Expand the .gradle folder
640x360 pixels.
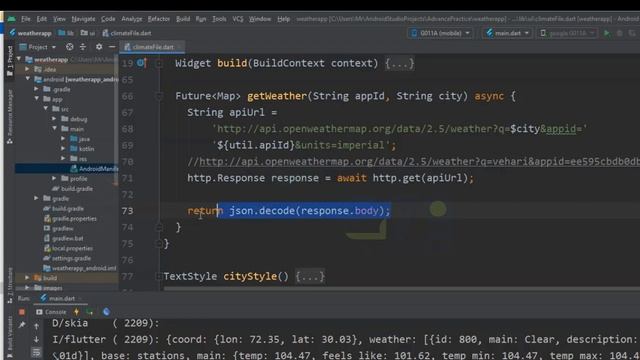pyautogui.click(x=37, y=89)
